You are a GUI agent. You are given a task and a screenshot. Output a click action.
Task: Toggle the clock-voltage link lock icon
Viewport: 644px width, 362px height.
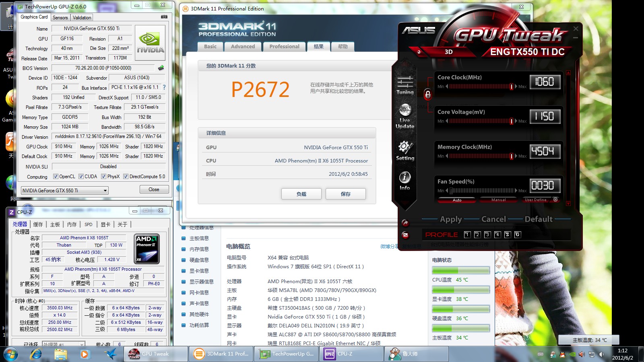click(428, 95)
